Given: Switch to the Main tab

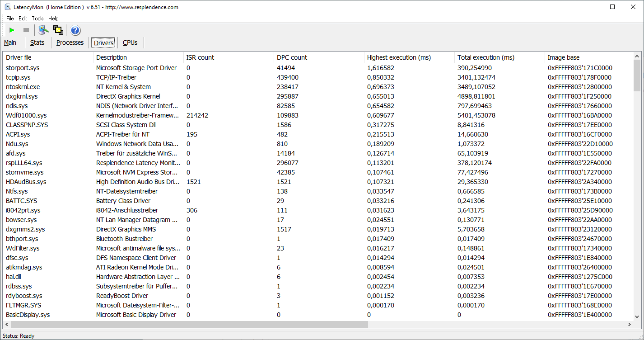Looking at the screenshot, I should 10,42.
